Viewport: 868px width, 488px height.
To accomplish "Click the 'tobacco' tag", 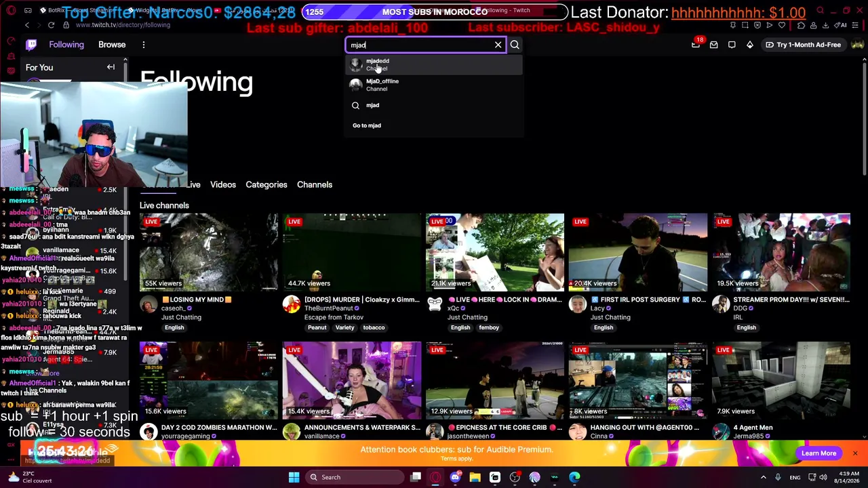I will click(374, 328).
